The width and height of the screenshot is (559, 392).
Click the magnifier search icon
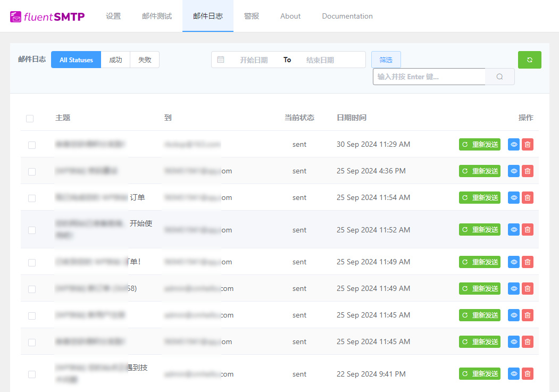pos(499,77)
